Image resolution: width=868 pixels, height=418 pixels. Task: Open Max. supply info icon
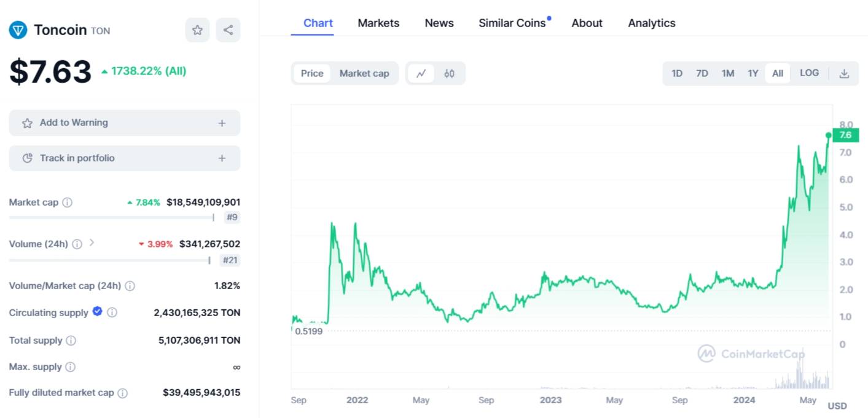click(x=71, y=367)
